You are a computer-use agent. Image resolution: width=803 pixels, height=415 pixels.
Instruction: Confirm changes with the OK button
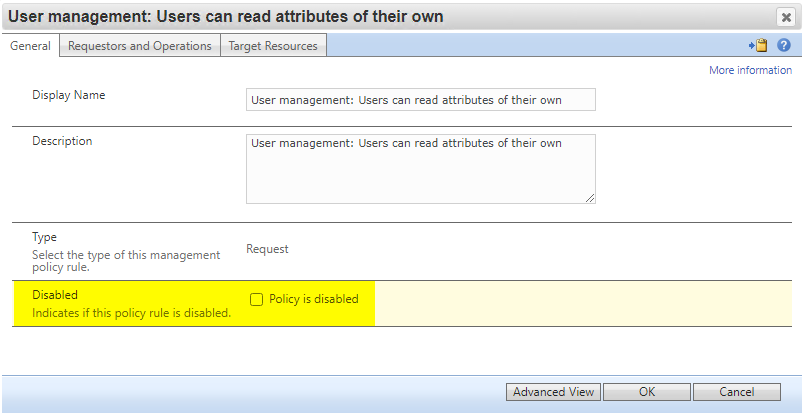point(647,392)
